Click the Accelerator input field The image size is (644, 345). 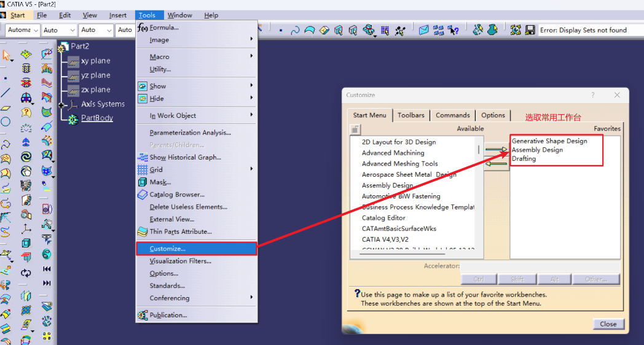[540, 266]
